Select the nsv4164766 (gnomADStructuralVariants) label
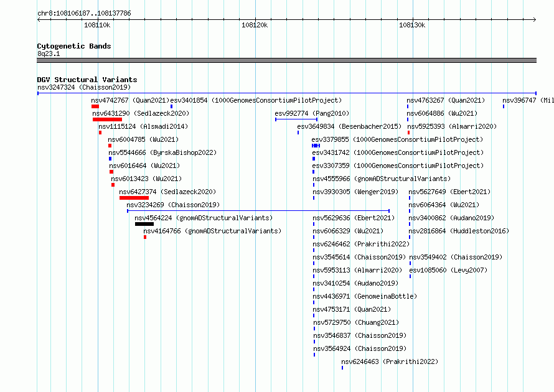The width and height of the screenshot is (554, 392). tap(212, 231)
